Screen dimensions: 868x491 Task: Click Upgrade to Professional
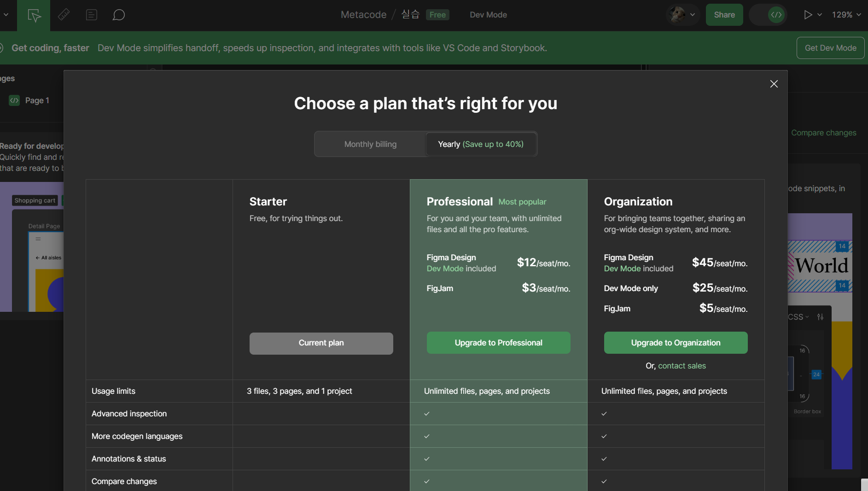coord(498,343)
